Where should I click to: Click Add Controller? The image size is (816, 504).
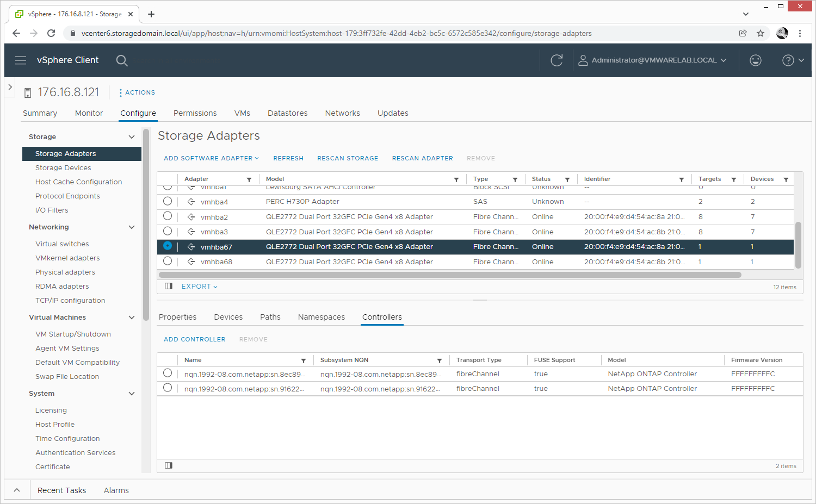tap(195, 339)
